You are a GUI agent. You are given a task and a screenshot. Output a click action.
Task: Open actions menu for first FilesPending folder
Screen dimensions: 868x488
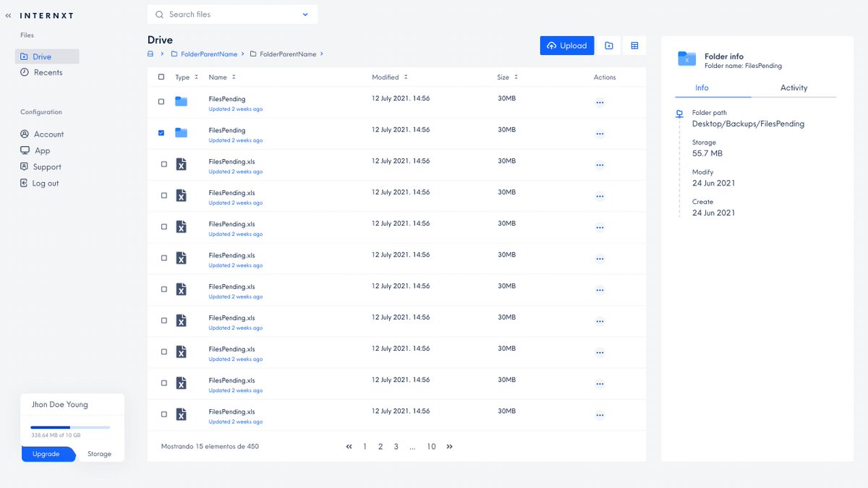point(600,103)
